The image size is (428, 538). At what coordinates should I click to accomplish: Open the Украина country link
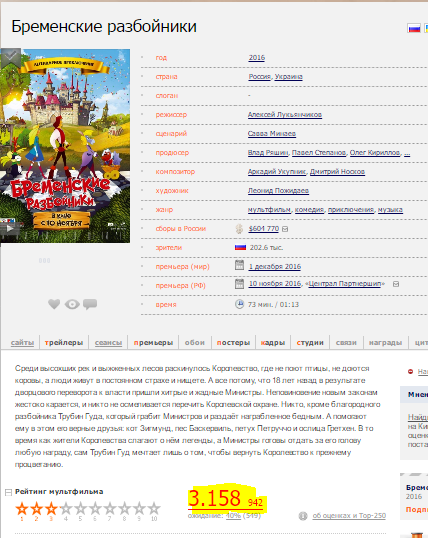pos(289,77)
